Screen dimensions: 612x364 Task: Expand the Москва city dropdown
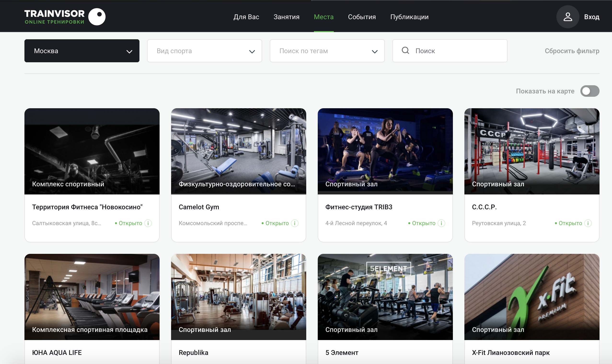click(82, 51)
